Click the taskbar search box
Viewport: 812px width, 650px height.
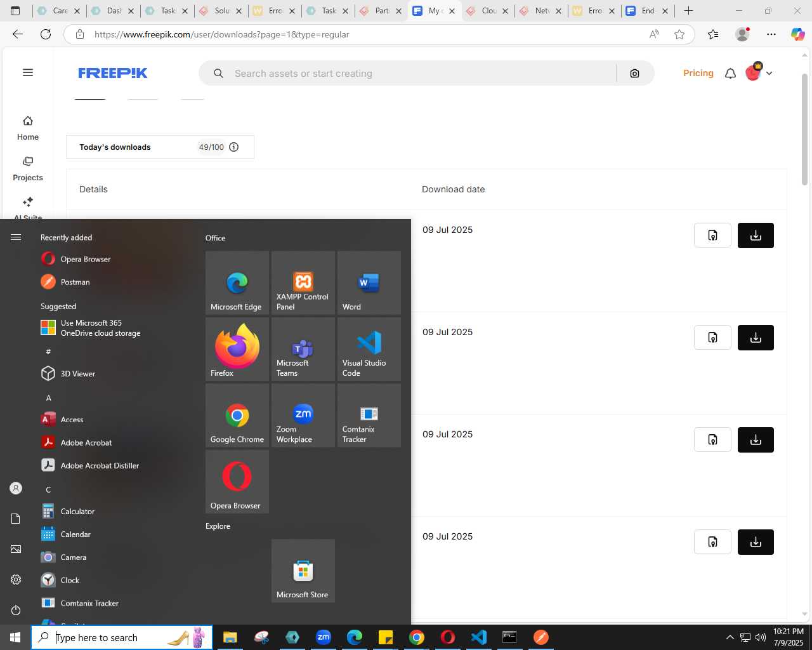(122, 637)
